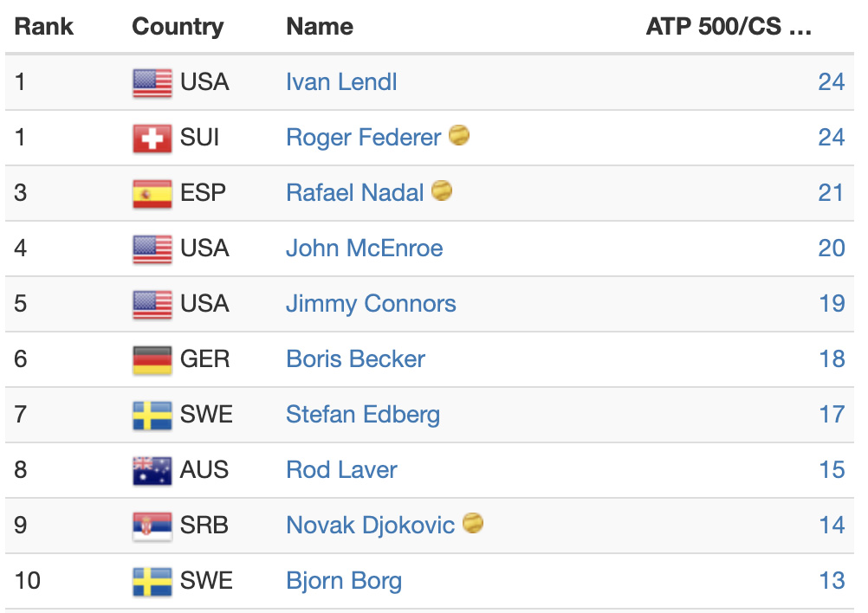Click the Australian flag icon for AUS
This screenshot has height=613, width=868.
click(x=152, y=471)
